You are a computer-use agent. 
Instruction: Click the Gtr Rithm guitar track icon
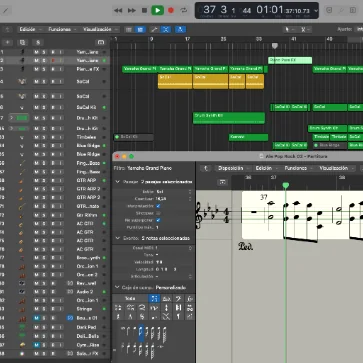point(22,215)
